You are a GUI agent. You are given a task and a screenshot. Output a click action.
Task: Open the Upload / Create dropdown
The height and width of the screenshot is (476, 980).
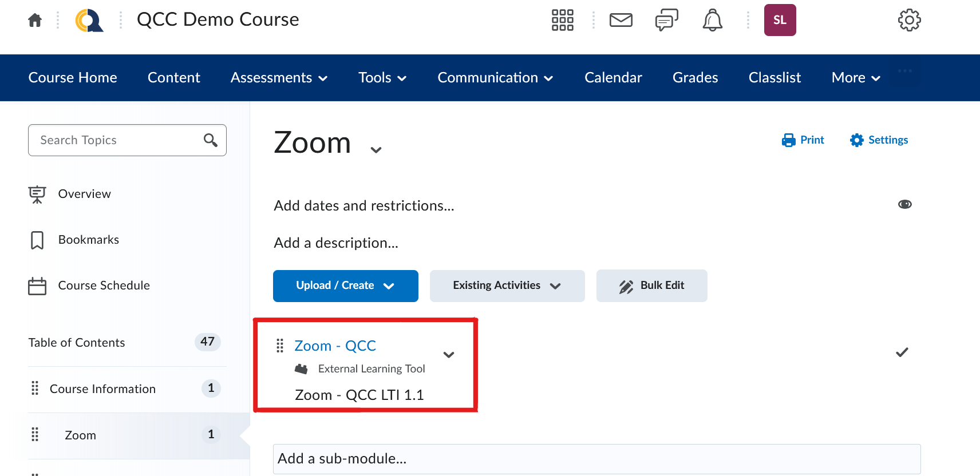(x=346, y=286)
